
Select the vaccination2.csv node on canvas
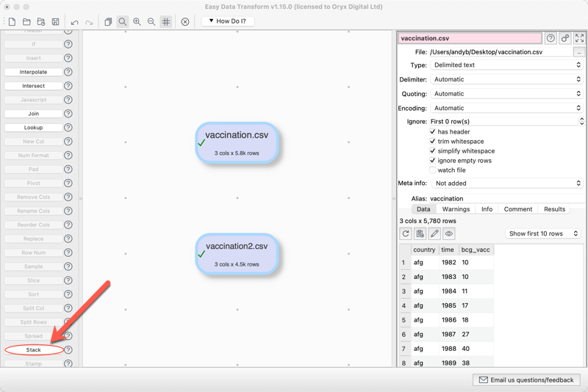point(237,254)
